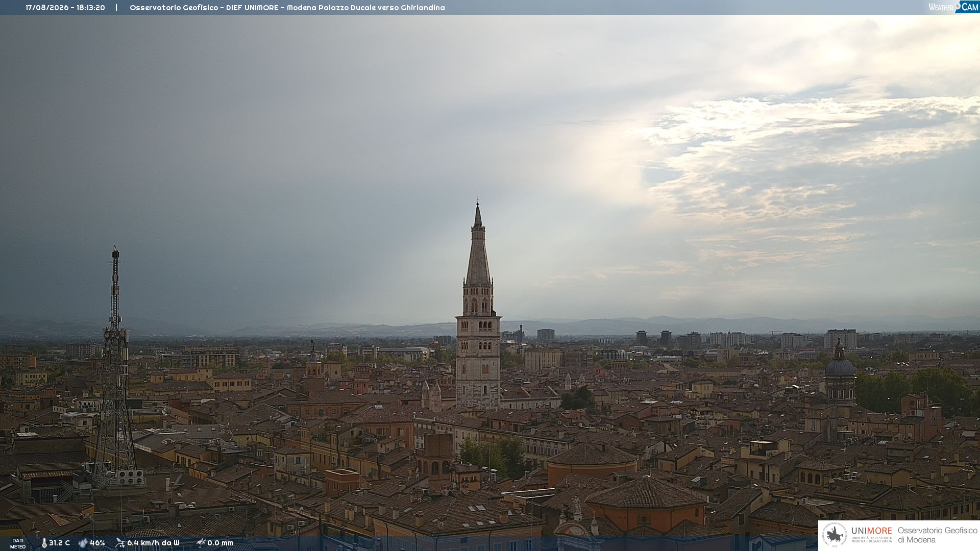980x551 pixels.
Task: Click the 31.2 C temperature reading
Action: pos(59,543)
